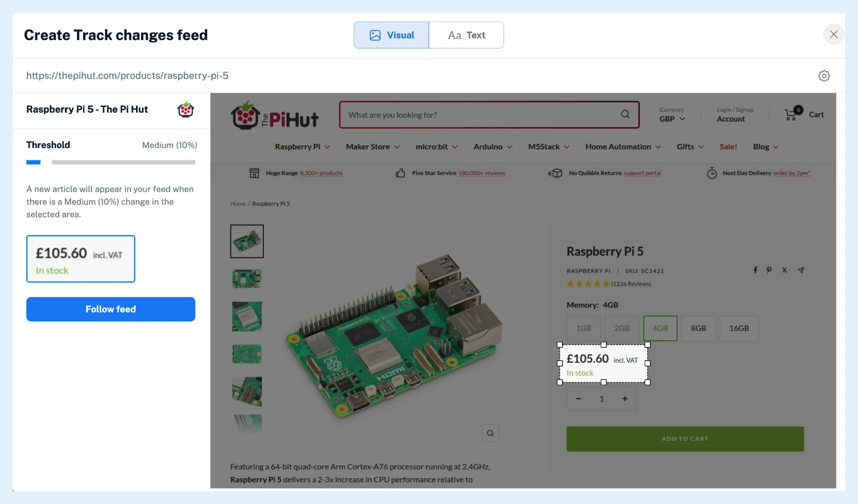Click the No Quibble Returns box icon

(x=555, y=173)
